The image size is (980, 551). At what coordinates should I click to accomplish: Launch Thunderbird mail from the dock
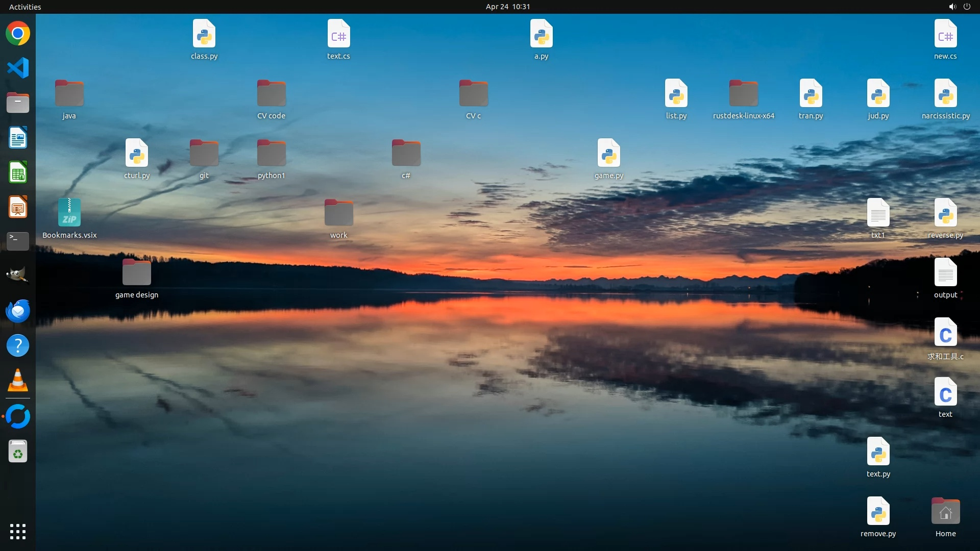(18, 311)
